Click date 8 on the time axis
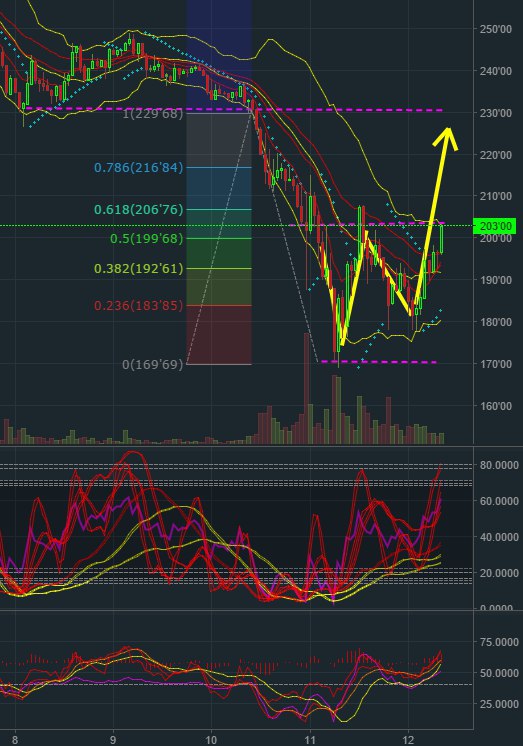 (15, 740)
